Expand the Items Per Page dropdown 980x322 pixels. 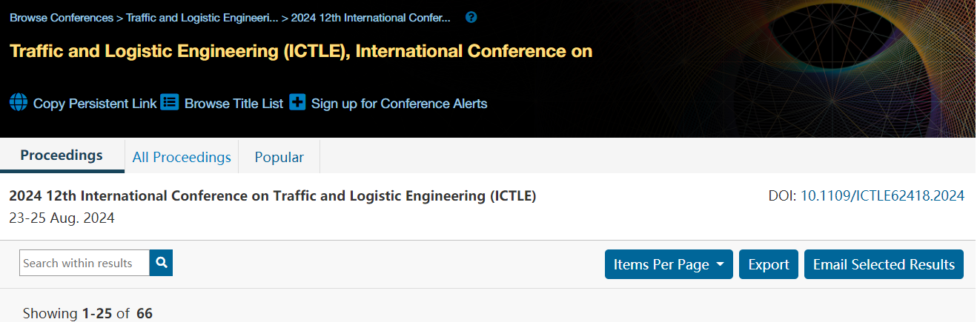[669, 264]
